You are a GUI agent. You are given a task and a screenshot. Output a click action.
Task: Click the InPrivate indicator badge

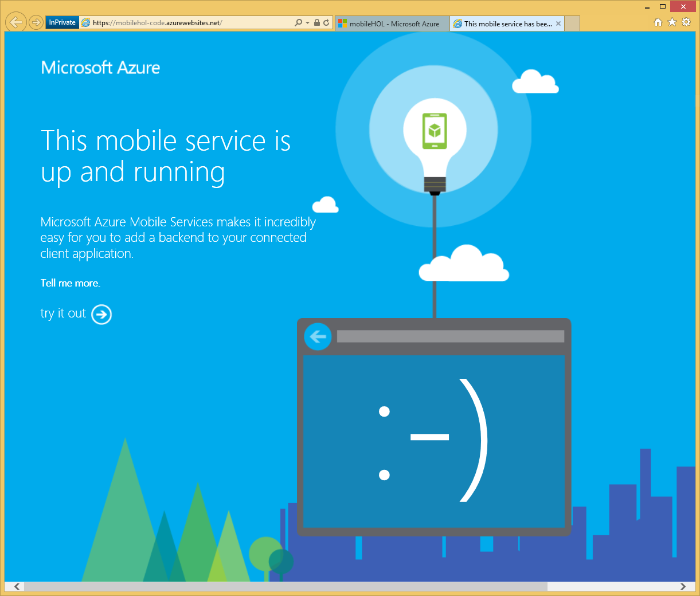[62, 22]
